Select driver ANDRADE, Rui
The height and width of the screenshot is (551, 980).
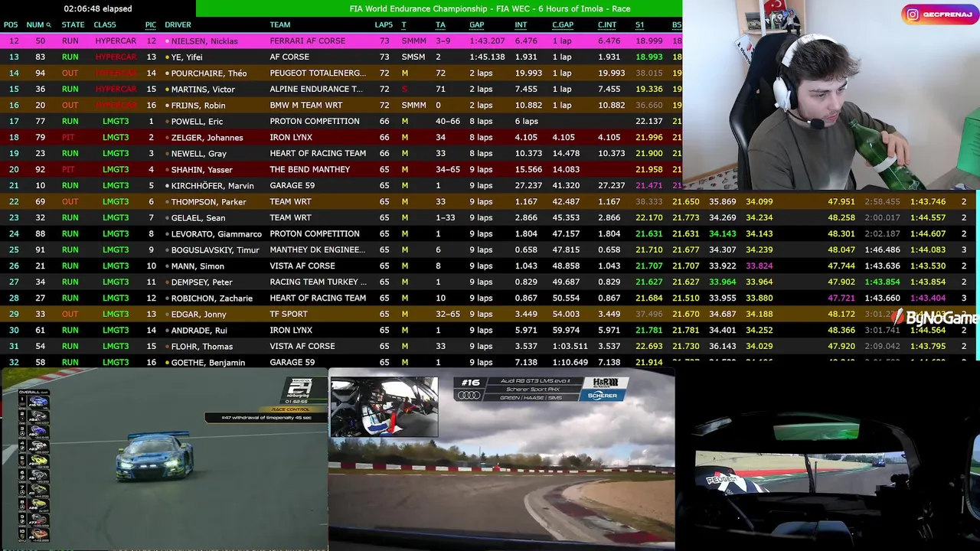coord(201,331)
